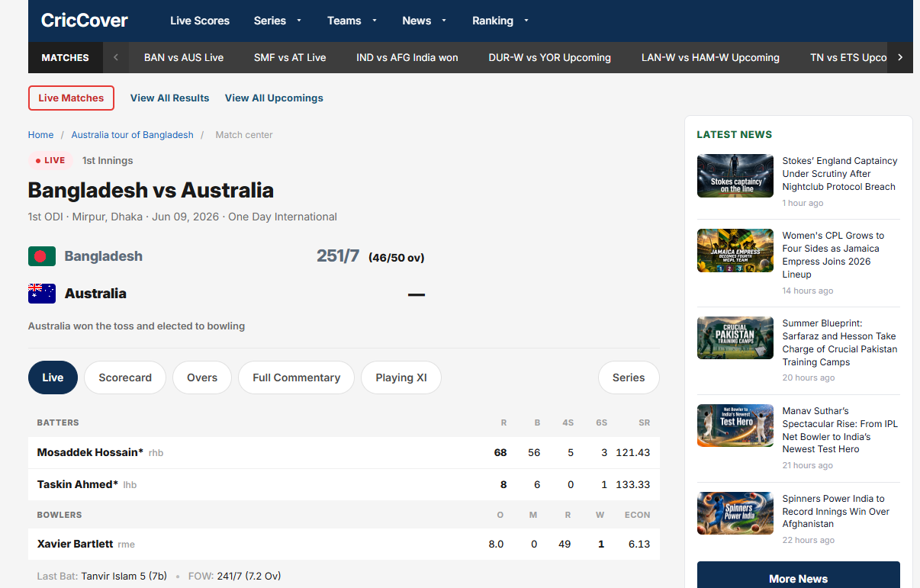This screenshot has height=588, width=920.
Task: Open View All Upcomings
Action: (x=274, y=98)
